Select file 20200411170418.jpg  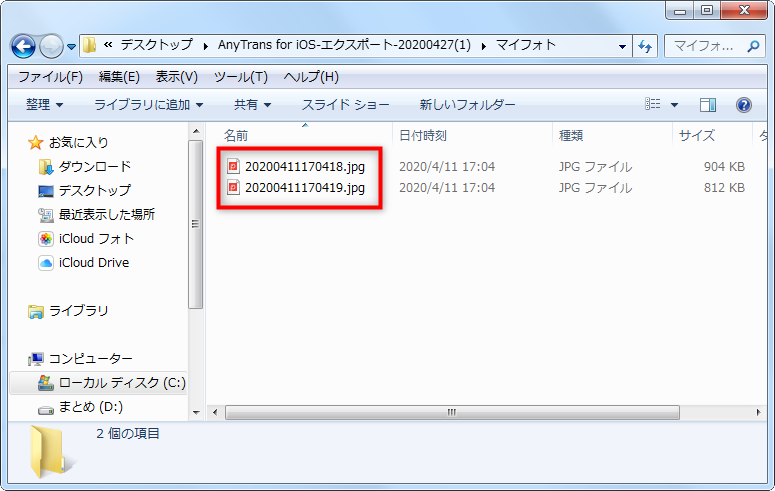[304, 167]
